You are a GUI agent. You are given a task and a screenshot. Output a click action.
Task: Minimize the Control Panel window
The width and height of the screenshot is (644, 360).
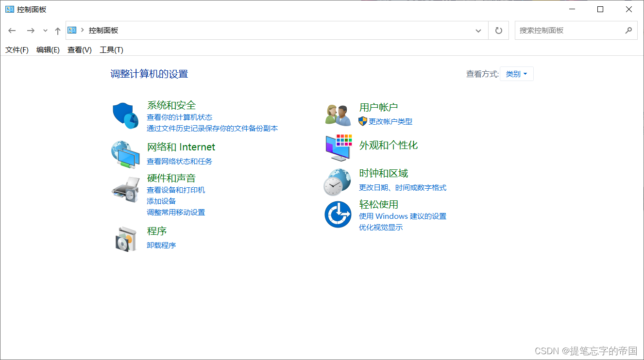[571, 9]
